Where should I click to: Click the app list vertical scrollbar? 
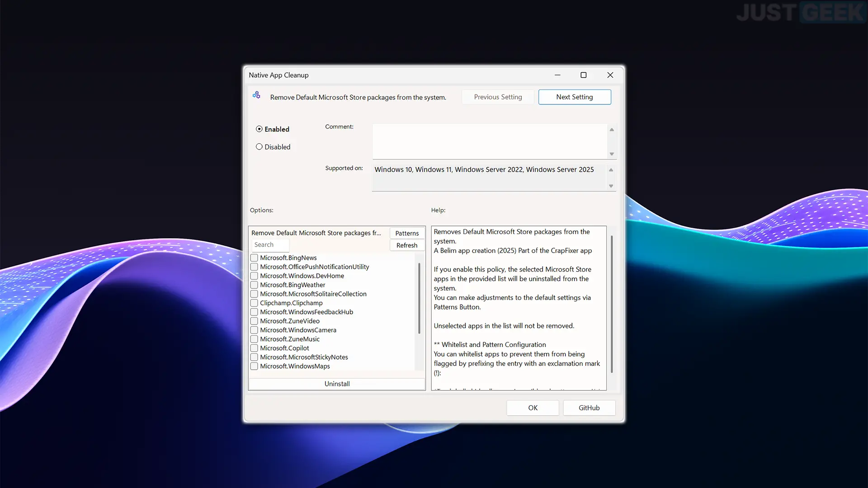[420, 298]
